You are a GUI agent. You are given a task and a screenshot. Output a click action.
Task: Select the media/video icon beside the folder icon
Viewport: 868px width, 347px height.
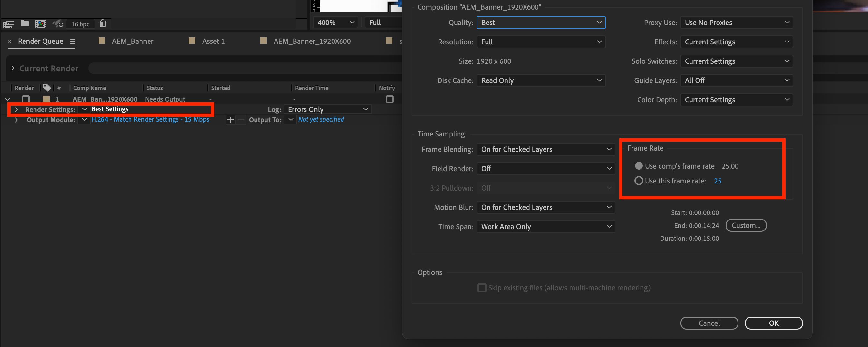[x=41, y=23]
